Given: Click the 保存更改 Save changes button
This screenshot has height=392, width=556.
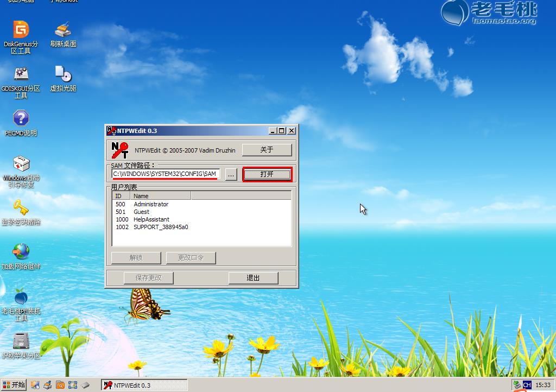Looking at the screenshot, I should (149, 278).
